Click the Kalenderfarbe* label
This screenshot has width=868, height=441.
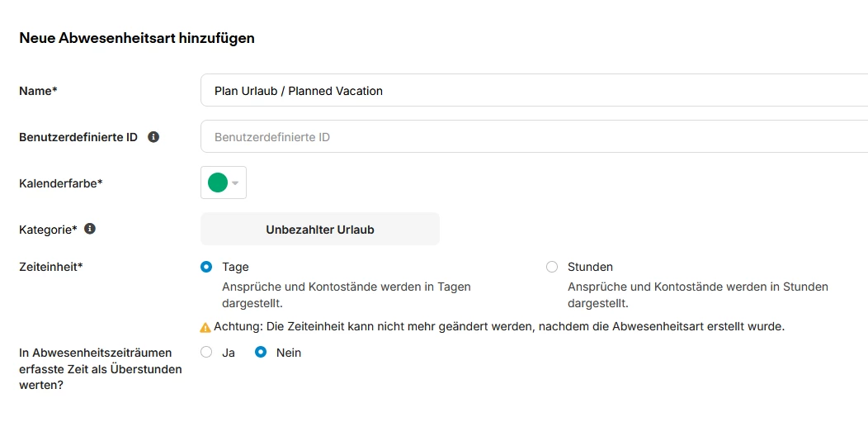coord(60,183)
